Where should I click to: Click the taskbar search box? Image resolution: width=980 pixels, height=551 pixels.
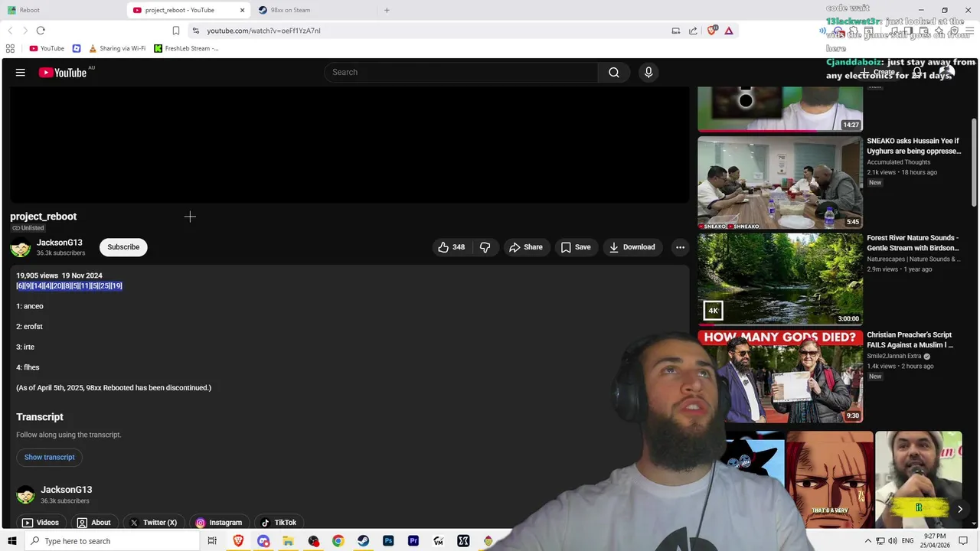[112, 541]
